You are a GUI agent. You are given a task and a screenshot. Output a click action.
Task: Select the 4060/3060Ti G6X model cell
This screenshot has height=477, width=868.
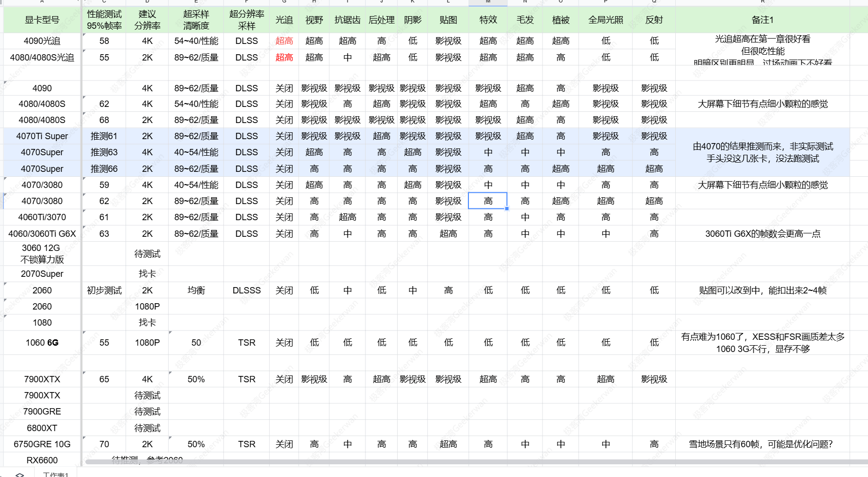(x=42, y=234)
